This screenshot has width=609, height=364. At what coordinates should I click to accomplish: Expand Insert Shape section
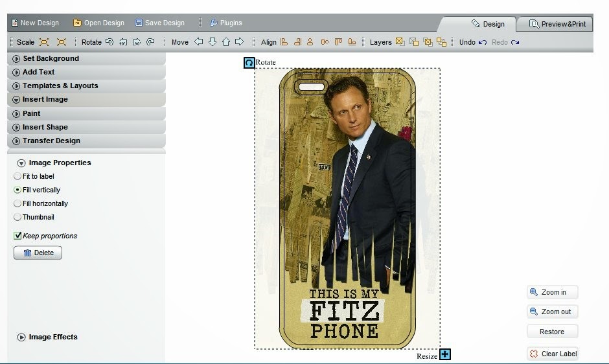click(86, 127)
